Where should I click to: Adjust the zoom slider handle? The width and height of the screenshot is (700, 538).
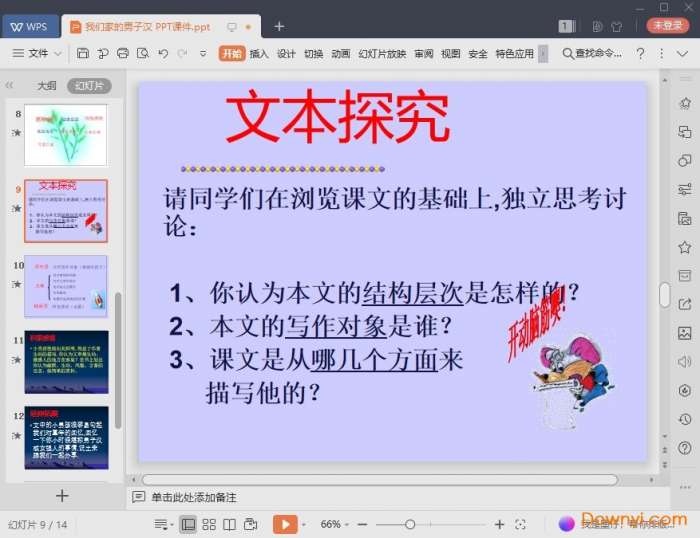coord(410,525)
